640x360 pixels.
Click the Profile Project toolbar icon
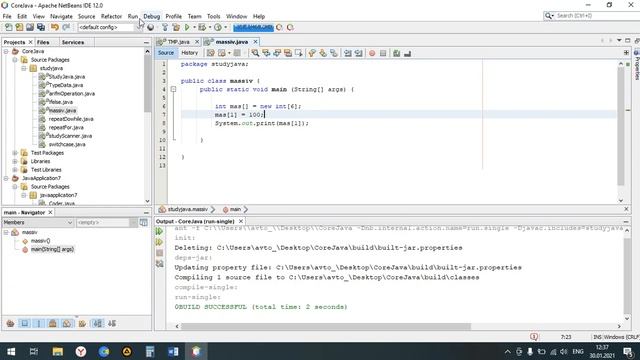pyautogui.click(x=218, y=27)
